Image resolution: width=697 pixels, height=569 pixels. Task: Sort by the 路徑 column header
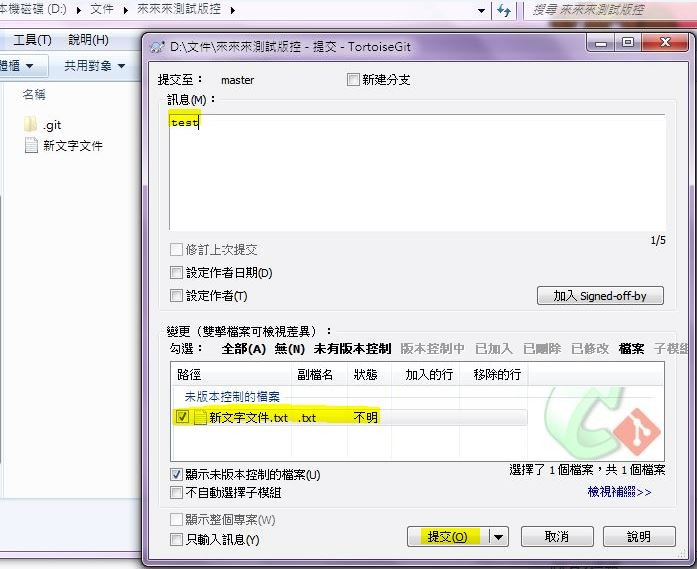pyautogui.click(x=231, y=375)
